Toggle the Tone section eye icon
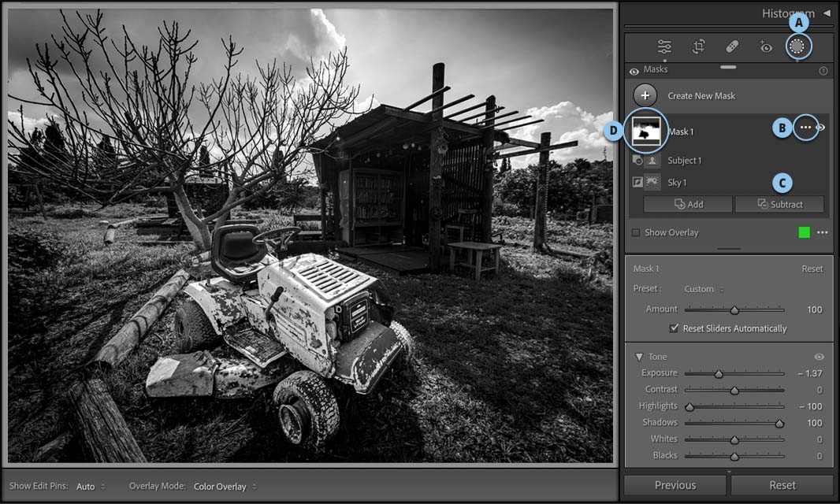Image resolution: width=840 pixels, height=504 pixels. tap(819, 357)
